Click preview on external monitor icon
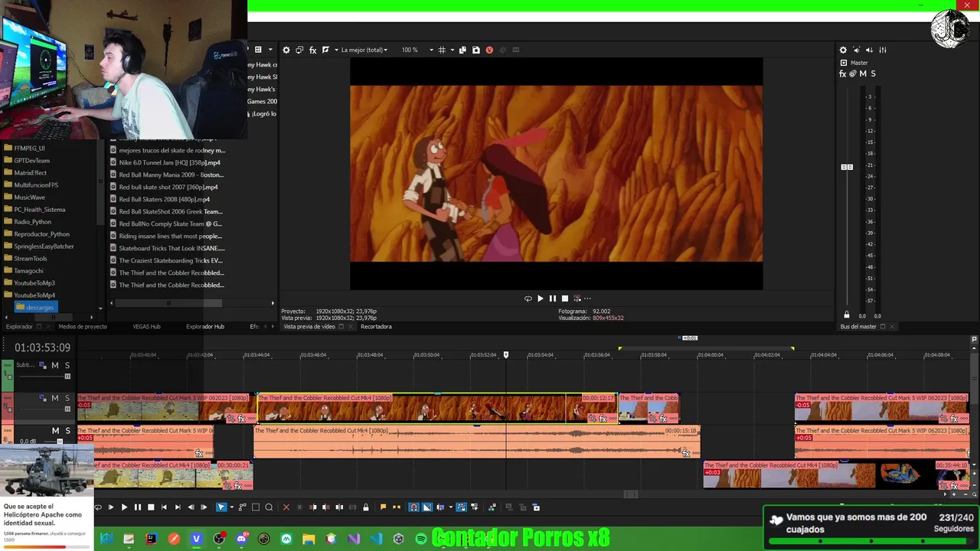 pos(299,50)
